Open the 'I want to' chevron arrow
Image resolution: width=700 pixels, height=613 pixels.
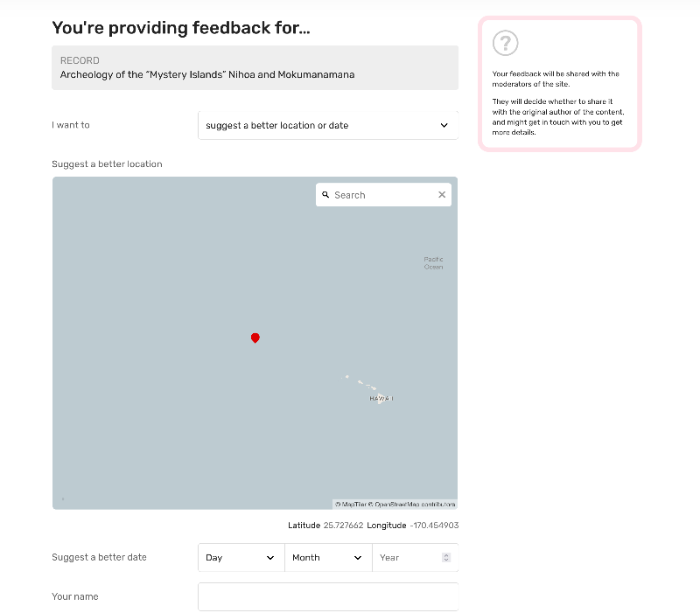(444, 125)
